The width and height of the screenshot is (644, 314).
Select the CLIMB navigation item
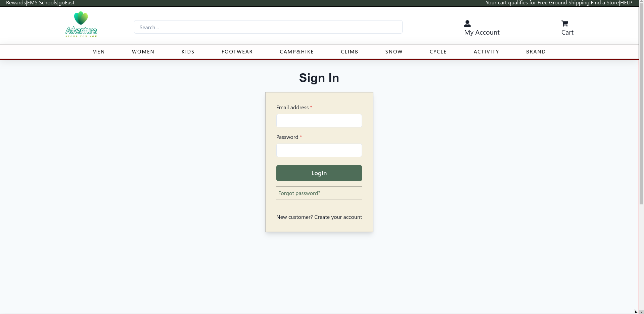[350, 52]
